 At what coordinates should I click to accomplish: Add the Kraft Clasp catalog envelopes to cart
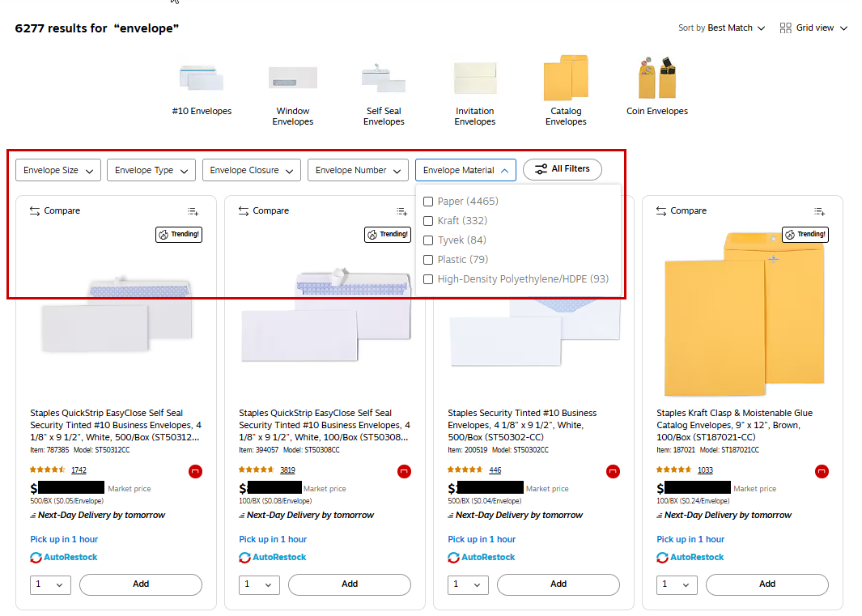click(766, 584)
